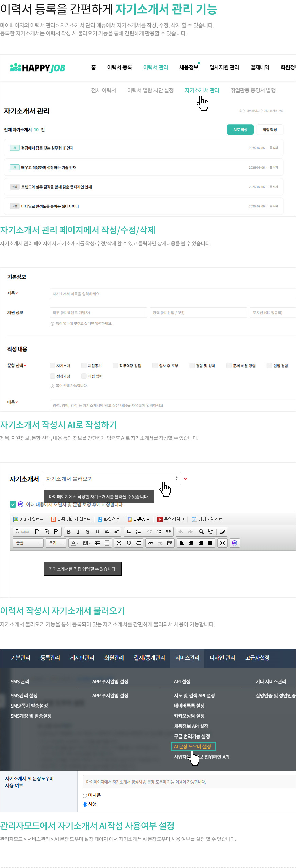Check the 협업 경험 checkbox
Image resolution: width=296 pixels, height=868 pixels.
pyautogui.click(x=269, y=366)
